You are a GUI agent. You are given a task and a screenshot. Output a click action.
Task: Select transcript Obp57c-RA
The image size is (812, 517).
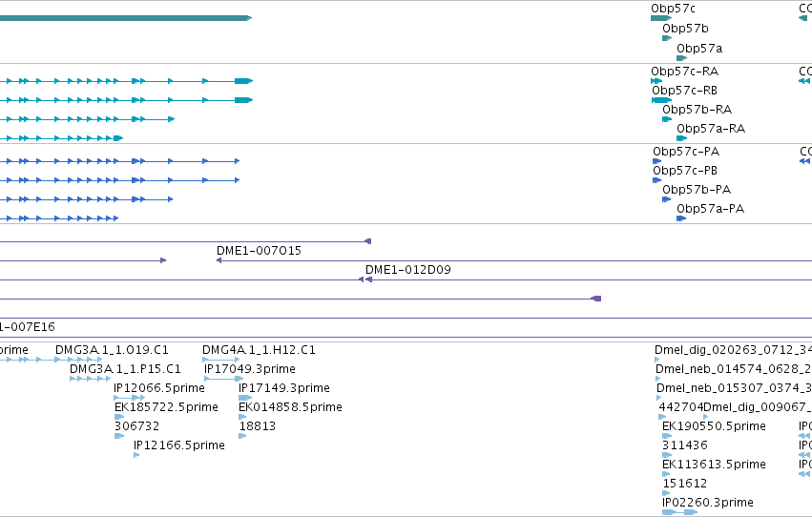656,81
